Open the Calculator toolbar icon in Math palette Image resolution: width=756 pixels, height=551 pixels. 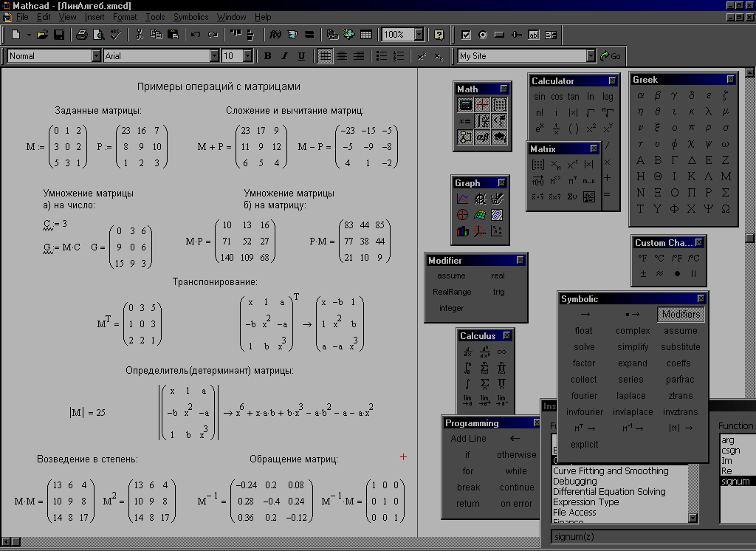click(x=465, y=104)
